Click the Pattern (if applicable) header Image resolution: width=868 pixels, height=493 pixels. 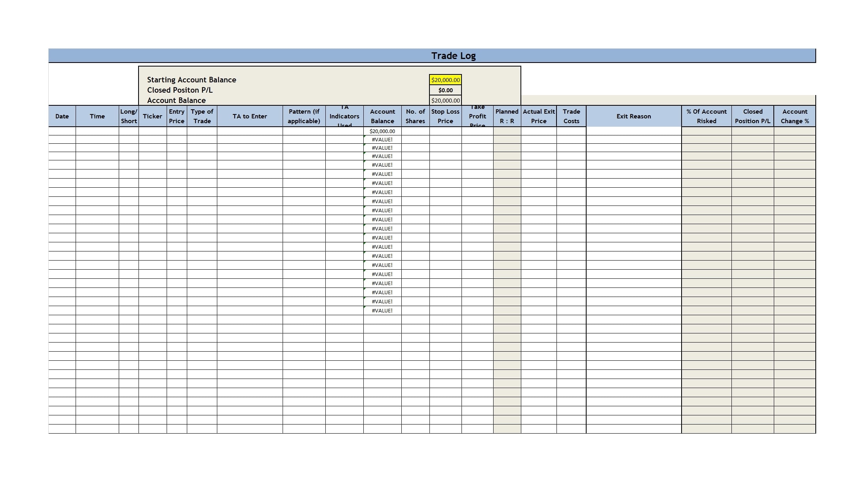[303, 116]
